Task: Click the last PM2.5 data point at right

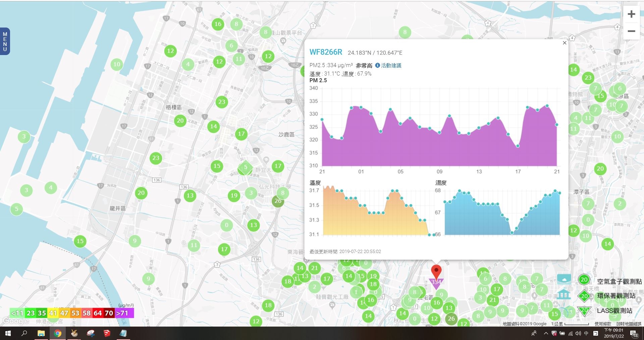Action: click(557, 125)
